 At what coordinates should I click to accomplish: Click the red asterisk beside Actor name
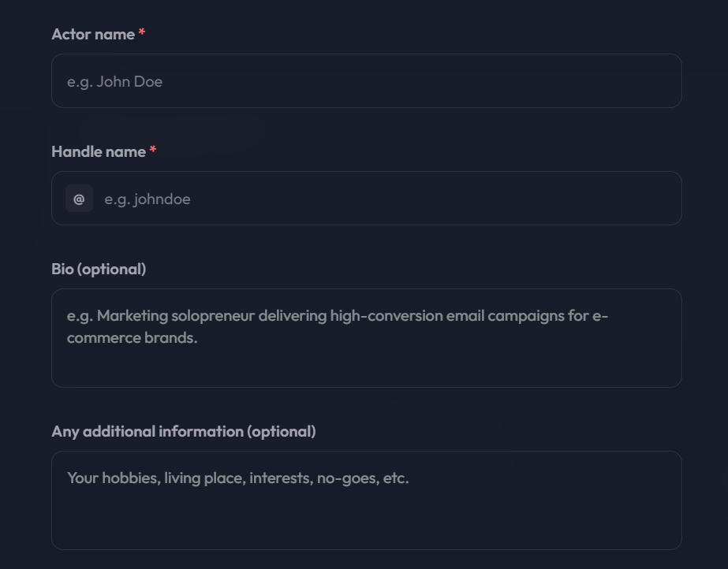pyautogui.click(x=142, y=32)
